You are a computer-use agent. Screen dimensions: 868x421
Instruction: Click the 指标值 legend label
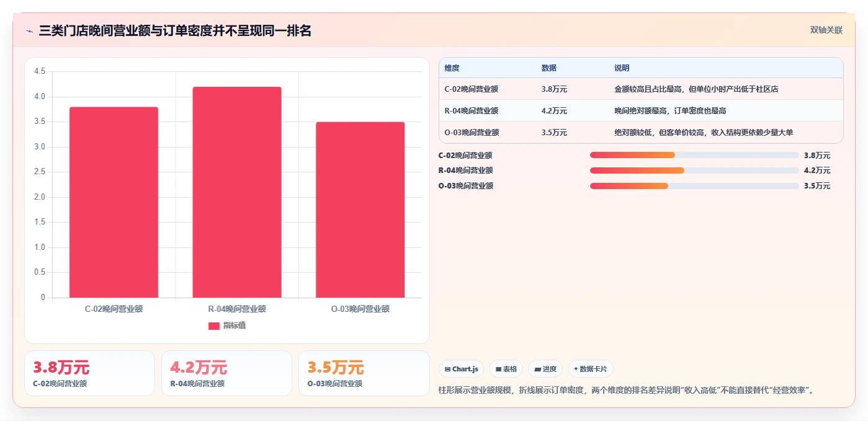click(235, 326)
